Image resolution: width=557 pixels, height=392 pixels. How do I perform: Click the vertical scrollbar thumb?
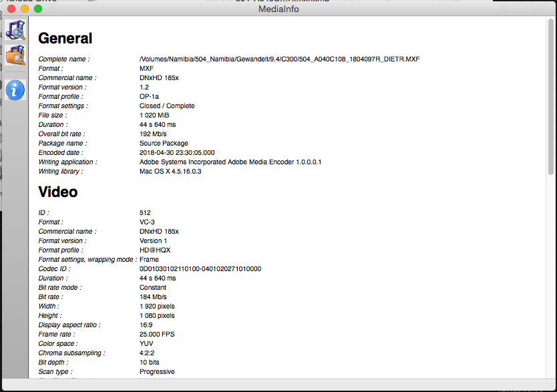click(x=551, y=97)
